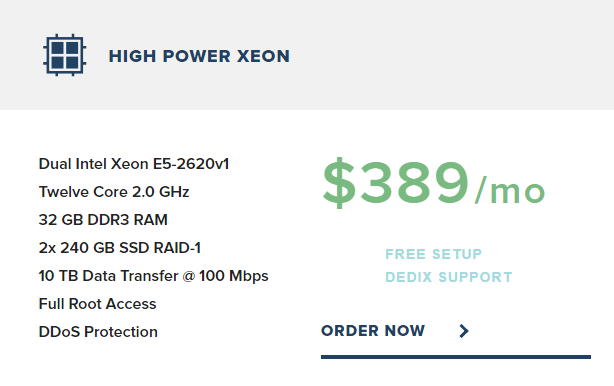This screenshot has height=386, width=614.
Task: Click the Dedix Support label
Action: 449,277
